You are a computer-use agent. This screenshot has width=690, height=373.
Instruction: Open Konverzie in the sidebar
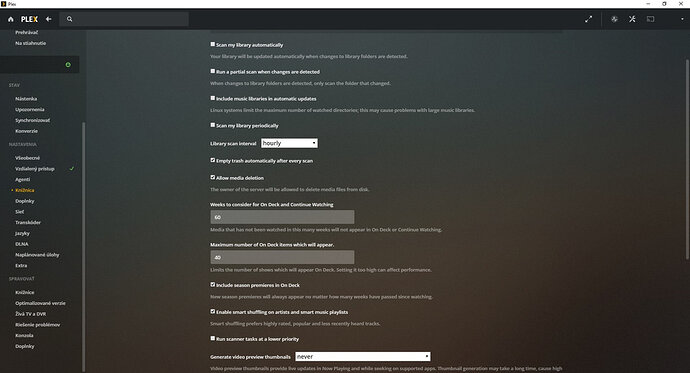(26, 131)
